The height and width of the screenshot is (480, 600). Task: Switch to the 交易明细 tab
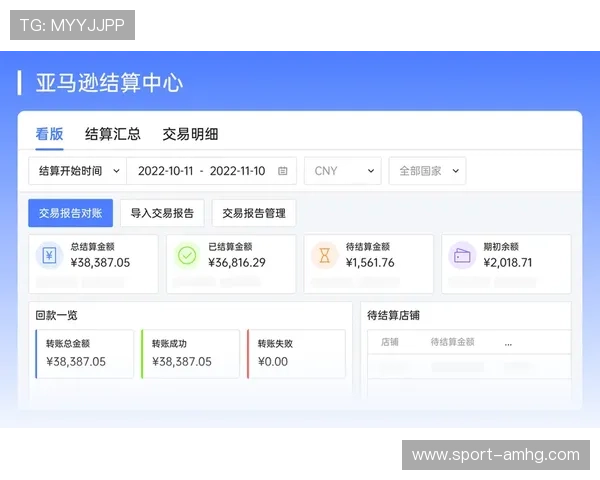pos(190,134)
